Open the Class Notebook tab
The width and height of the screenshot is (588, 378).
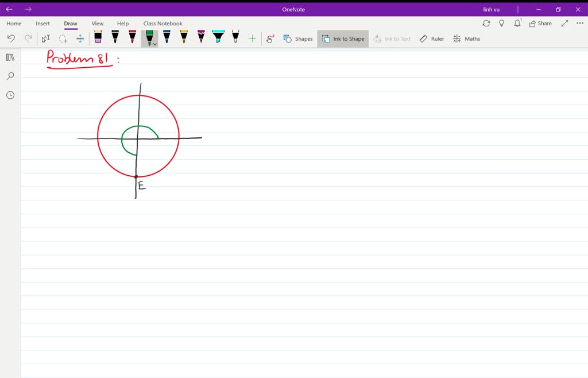(x=163, y=23)
